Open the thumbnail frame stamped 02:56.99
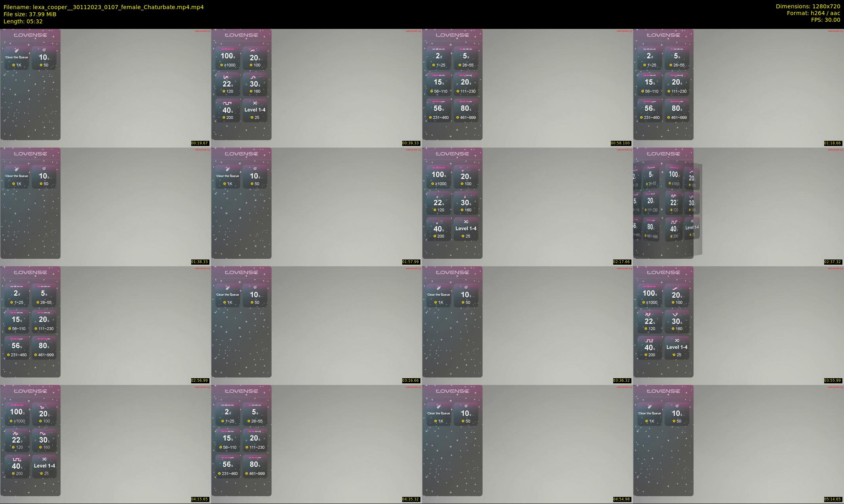The image size is (844, 504). tap(105, 325)
